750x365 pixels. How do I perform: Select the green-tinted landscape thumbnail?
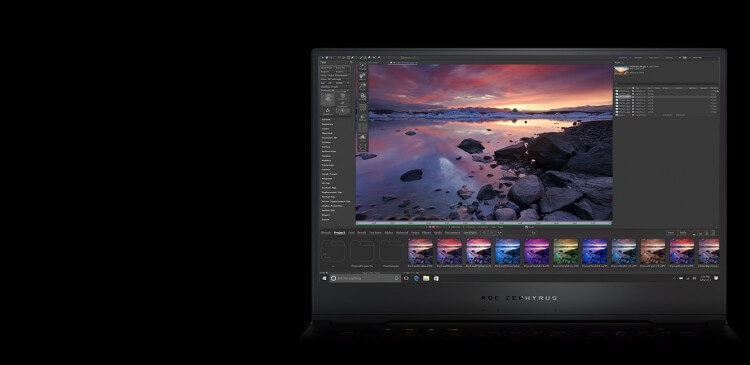(x=566, y=251)
